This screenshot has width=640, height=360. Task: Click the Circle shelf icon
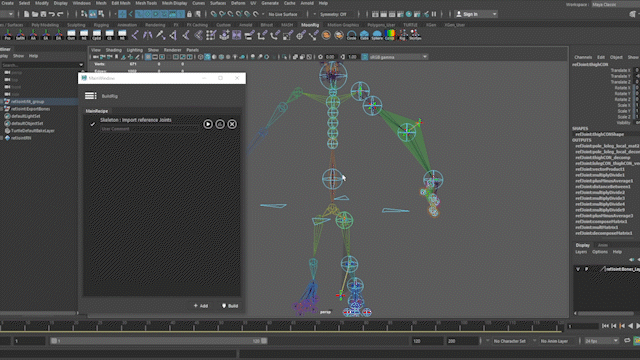[x=351, y=36]
